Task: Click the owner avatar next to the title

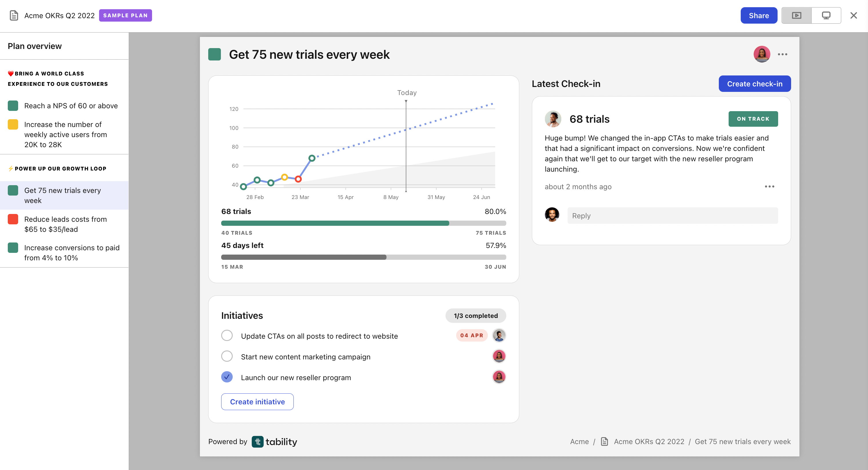Action: (761, 54)
